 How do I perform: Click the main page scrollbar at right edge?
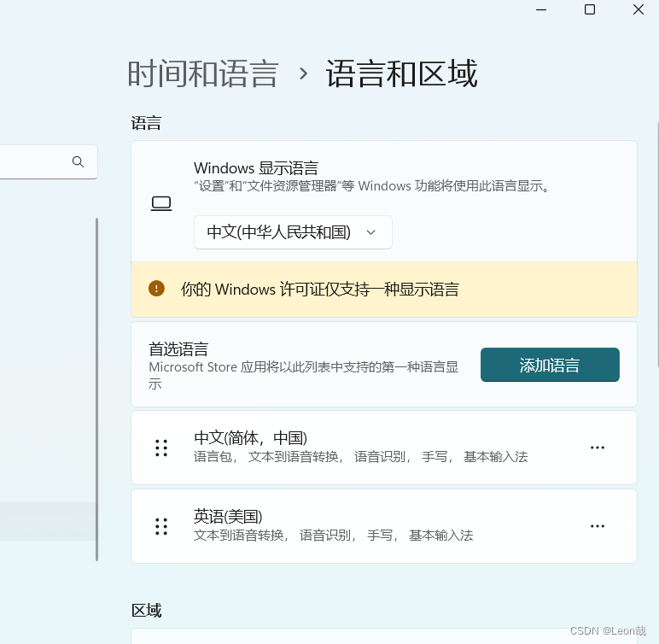657,244
